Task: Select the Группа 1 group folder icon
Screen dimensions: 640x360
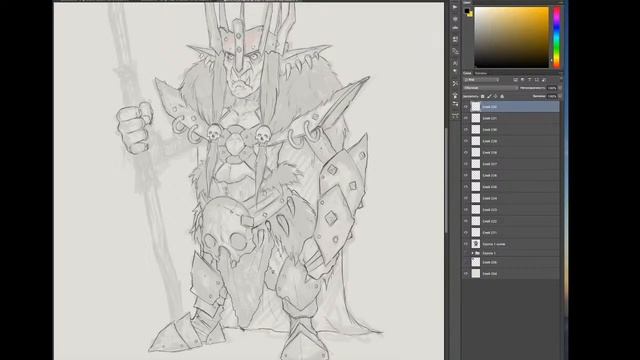Action: [477, 253]
